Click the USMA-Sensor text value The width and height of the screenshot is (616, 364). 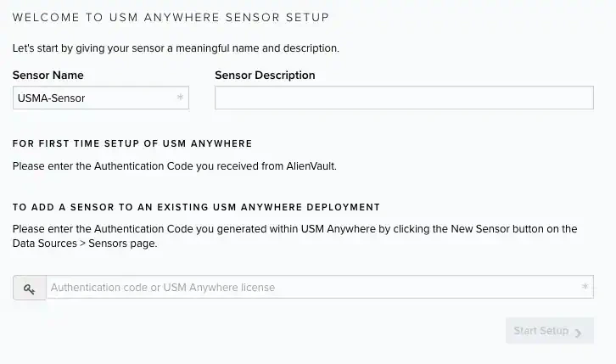pyautogui.click(x=51, y=98)
